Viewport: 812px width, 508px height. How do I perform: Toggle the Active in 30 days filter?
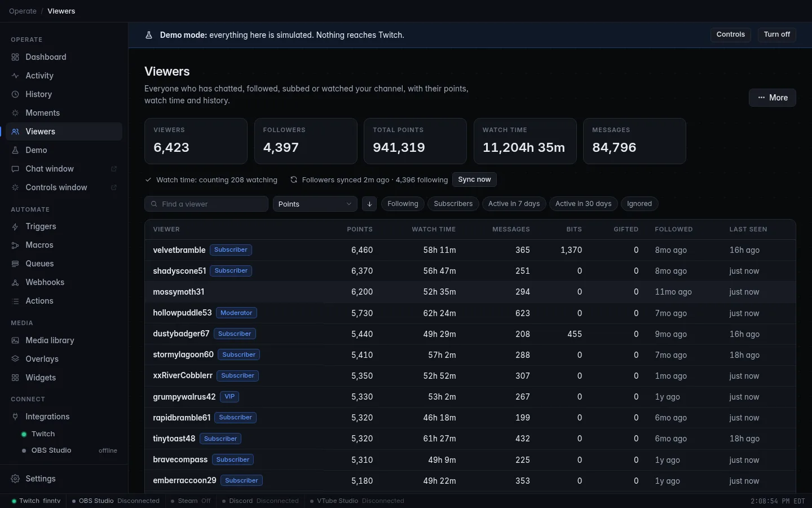click(584, 204)
